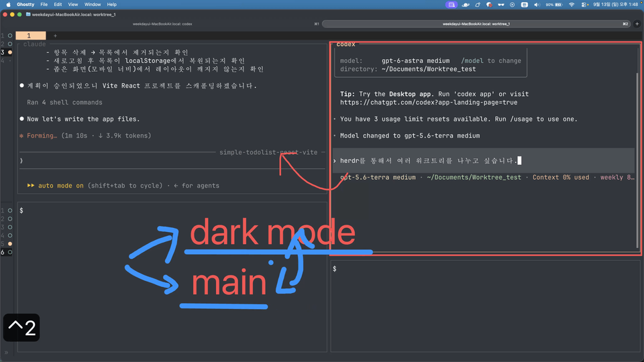Click the planet-with-pen menu bar icon
Viewport: 644px width, 362px height.
pyautogui.click(x=477, y=5)
